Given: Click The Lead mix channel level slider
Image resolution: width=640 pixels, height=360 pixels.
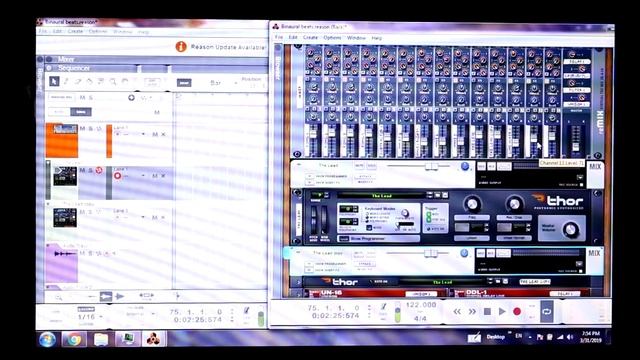Looking at the screenshot, I should [430, 167].
